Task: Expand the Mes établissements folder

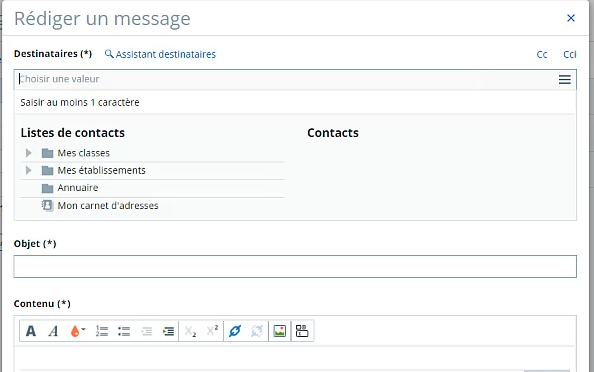Action: coord(28,170)
